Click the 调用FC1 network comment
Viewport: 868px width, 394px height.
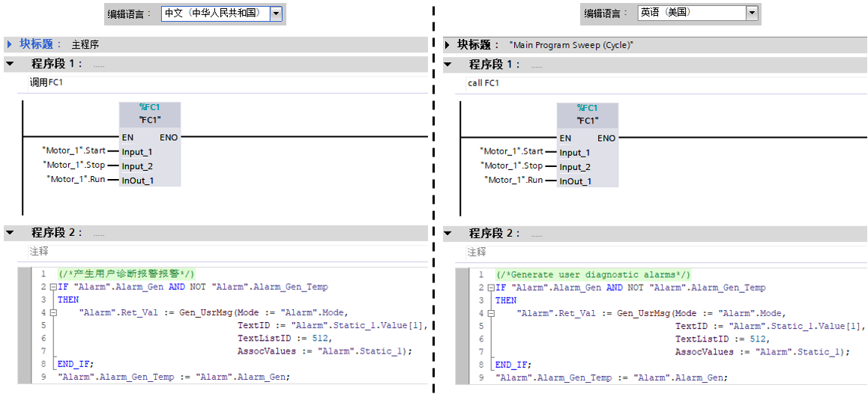pos(46,82)
